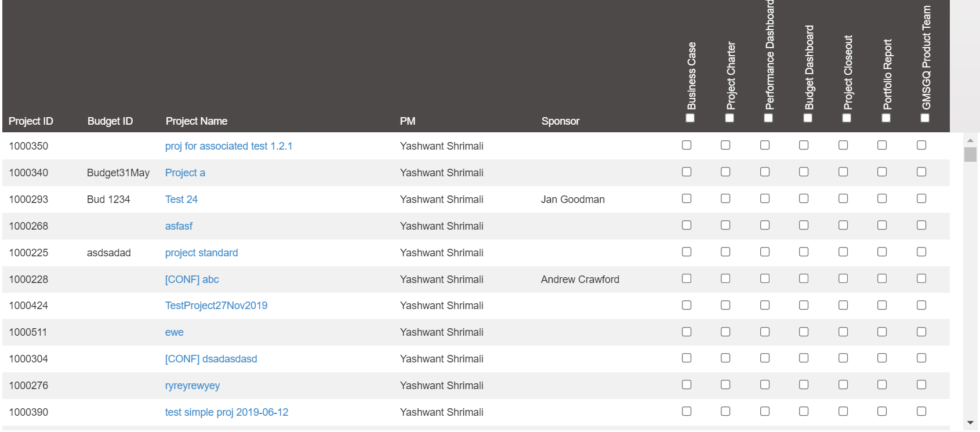Sort by the Project ID column header
This screenshot has width=980, height=432.
(x=31, y=121)
